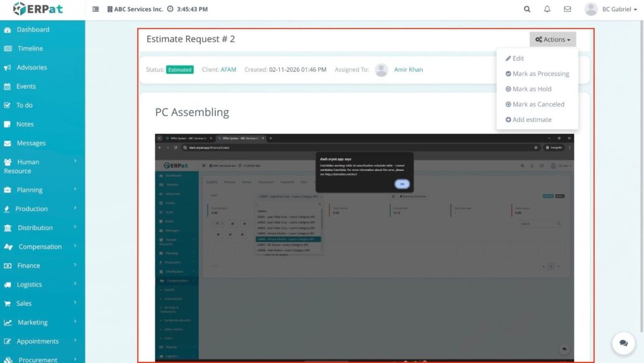Open the PC Assembling screenshot attachment

point(365,245)
